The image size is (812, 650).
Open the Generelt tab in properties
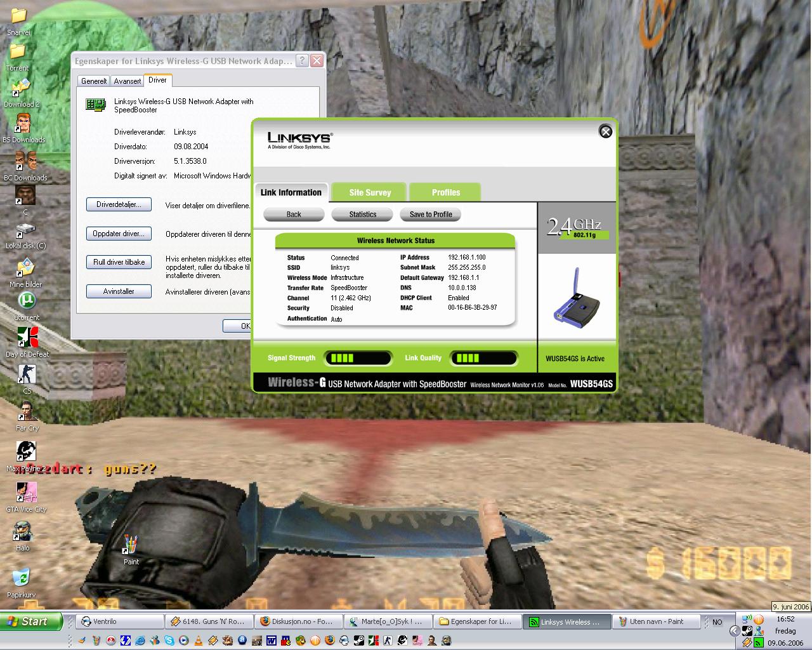(94, 81)
